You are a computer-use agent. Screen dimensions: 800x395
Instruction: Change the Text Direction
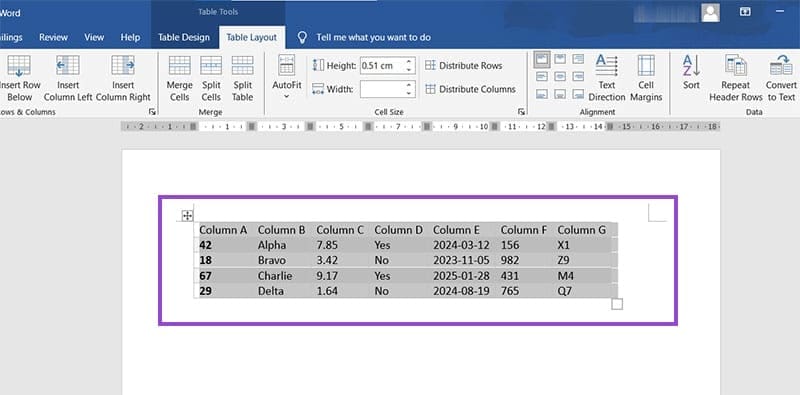(x=607, y=78)
